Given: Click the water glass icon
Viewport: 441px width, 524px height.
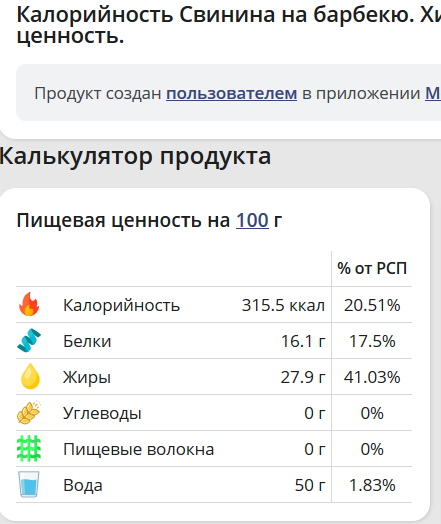Looking at the screenshot, I should click(29, 484).
